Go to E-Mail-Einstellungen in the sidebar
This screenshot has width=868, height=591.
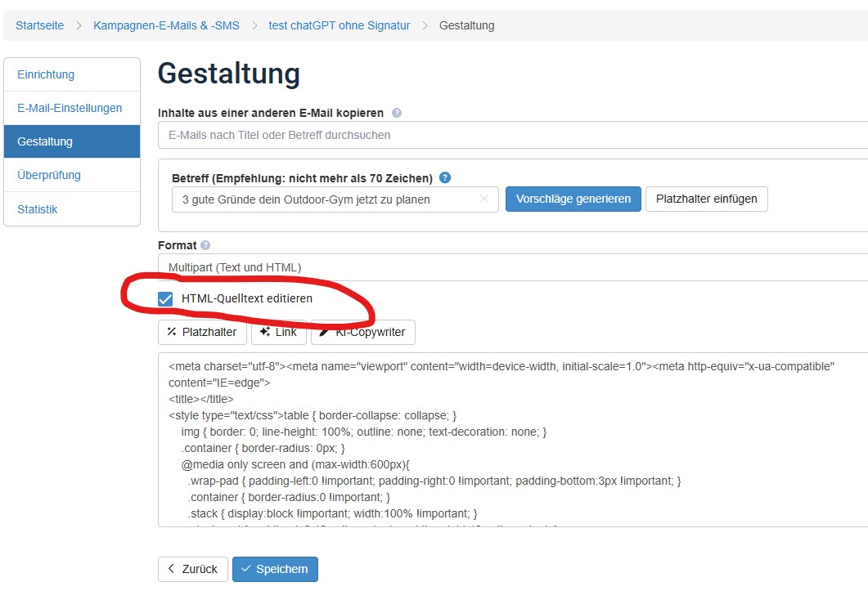pos(70,108)
